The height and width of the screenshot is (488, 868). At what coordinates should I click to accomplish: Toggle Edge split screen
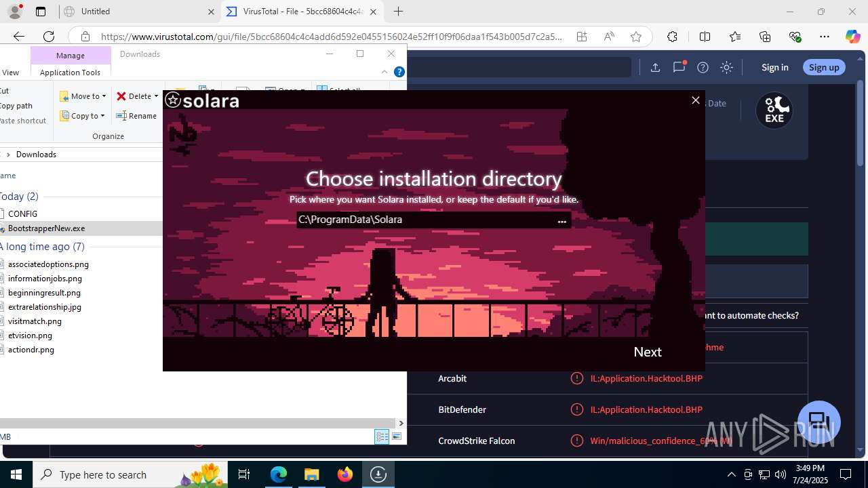(705, 37)
